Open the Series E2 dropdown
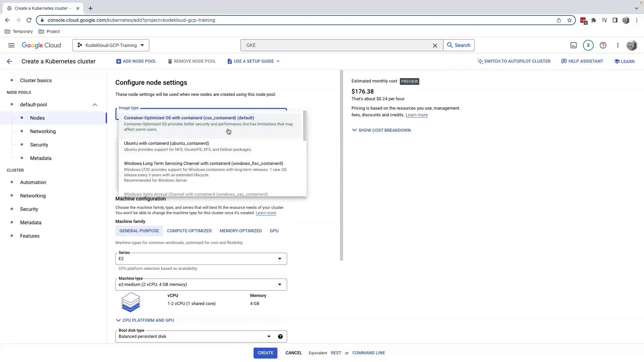The width and height of the screenshot is (644, 362). click(x=201, y=259)
